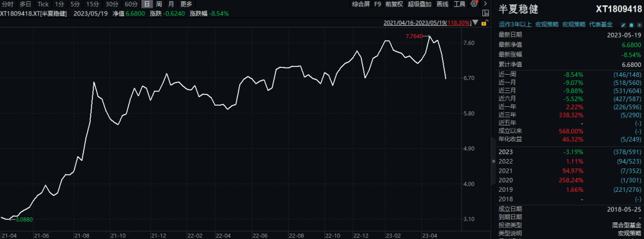Select the 60分 period tab
644x239 pixels.
pos(131,4)
